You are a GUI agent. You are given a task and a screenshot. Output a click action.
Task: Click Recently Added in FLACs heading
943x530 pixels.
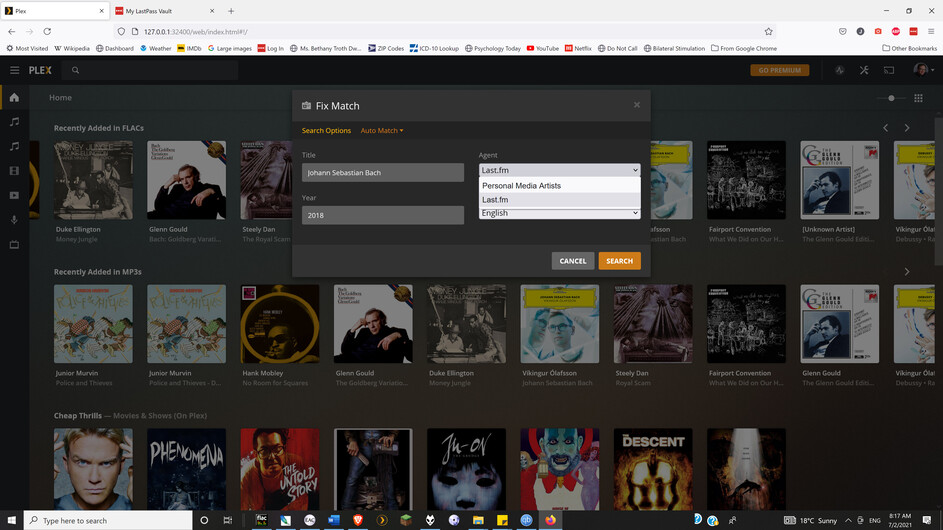(x=99, y=128)
